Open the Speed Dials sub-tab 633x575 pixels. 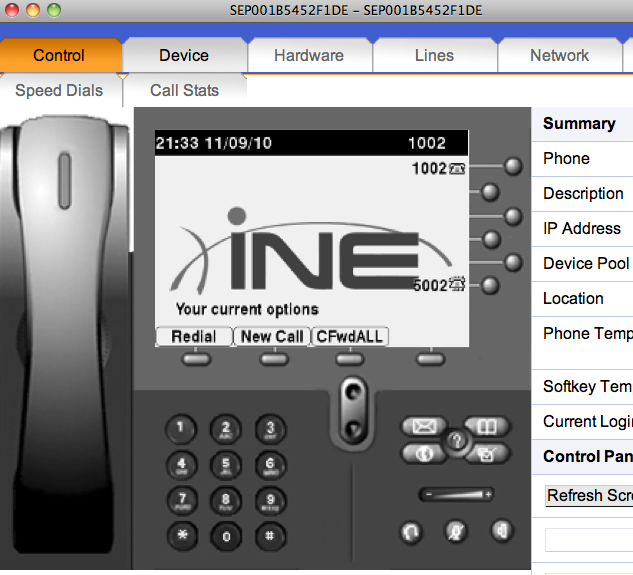click(x=59, y=90)
